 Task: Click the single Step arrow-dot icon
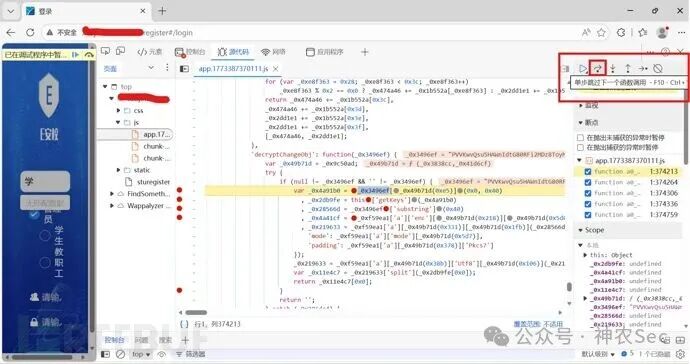[643, 68]
